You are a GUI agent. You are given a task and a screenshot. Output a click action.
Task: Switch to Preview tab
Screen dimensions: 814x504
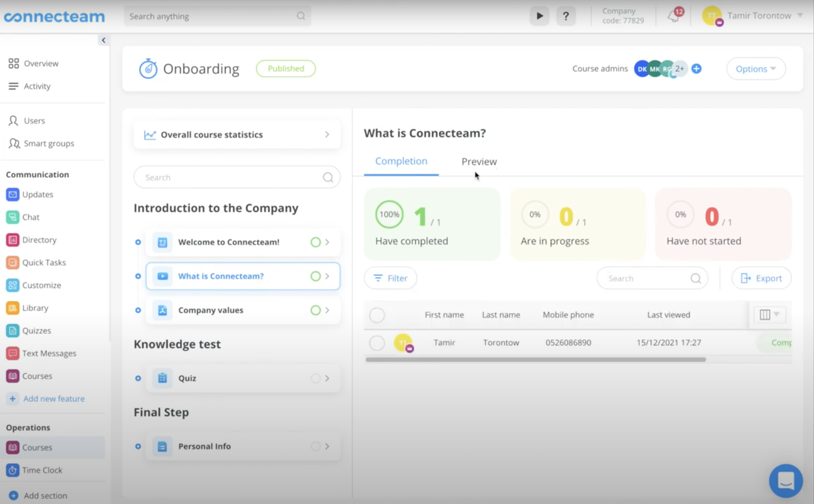(479, 162)
